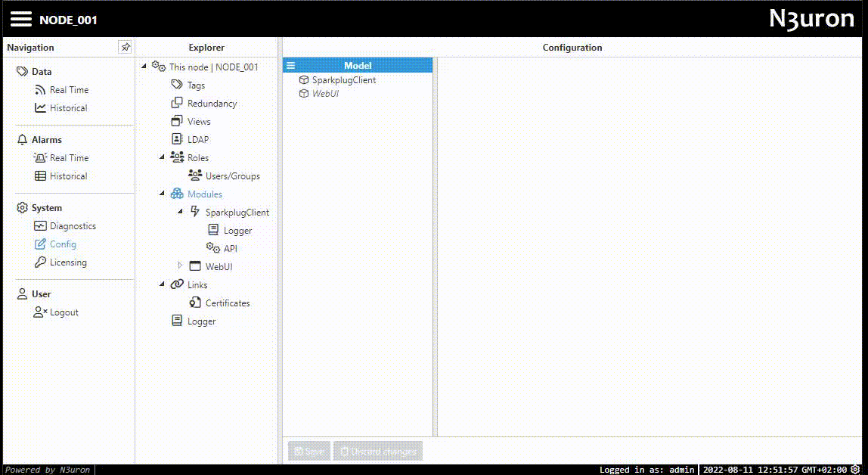Click the Certificates icon in Explorer
Image resolution: width=868 pixels, height=475 pixels.
click(x=195, y=303)
